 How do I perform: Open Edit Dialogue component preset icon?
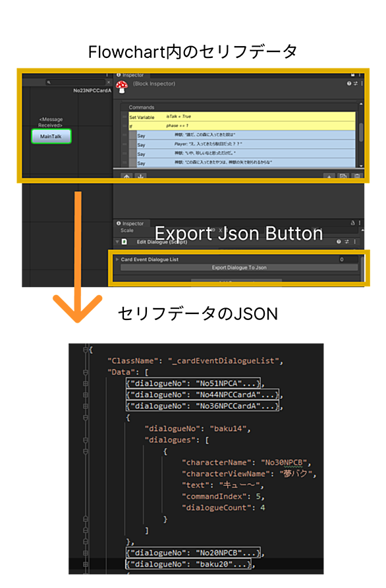(346, 242)
